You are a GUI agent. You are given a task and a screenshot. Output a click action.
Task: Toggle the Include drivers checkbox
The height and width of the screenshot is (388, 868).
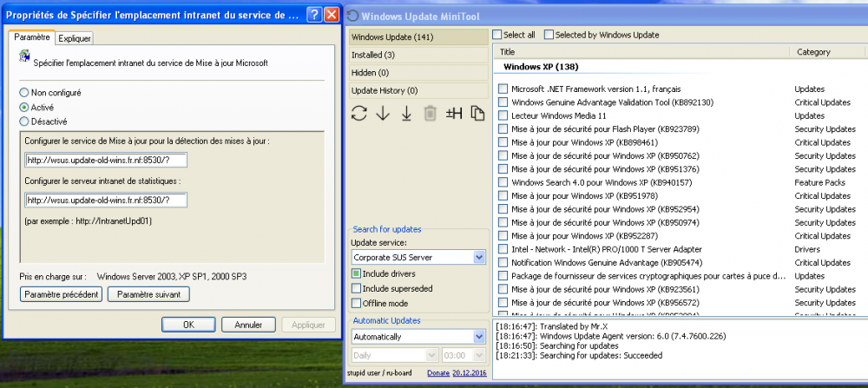(356, 273)
